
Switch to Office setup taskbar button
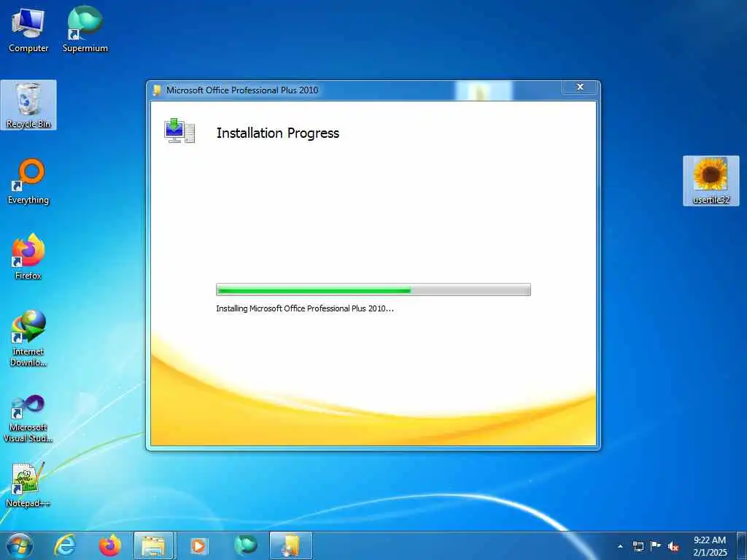pos(291,545)
